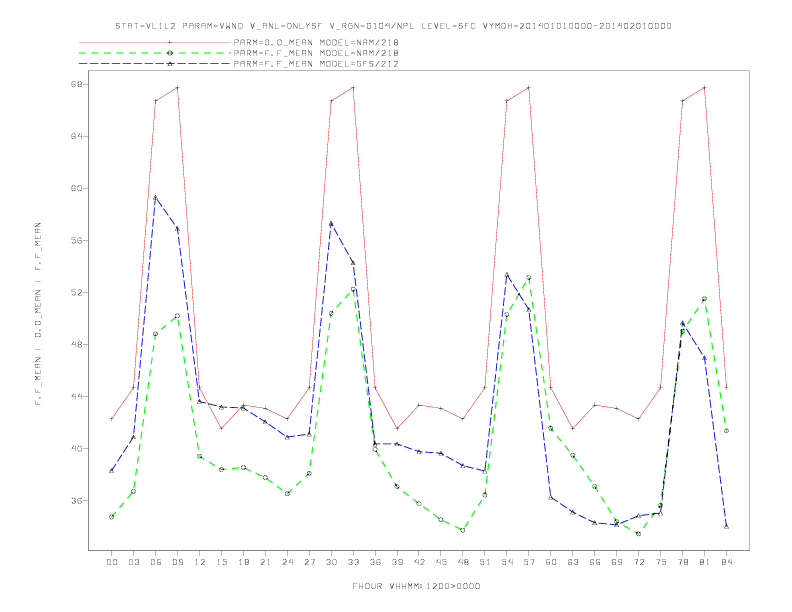Click x-axis tick label 30

331,562
